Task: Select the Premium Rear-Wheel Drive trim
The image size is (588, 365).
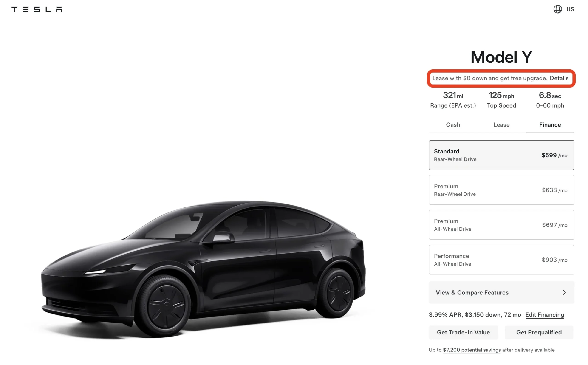Action: coord(501,190)
